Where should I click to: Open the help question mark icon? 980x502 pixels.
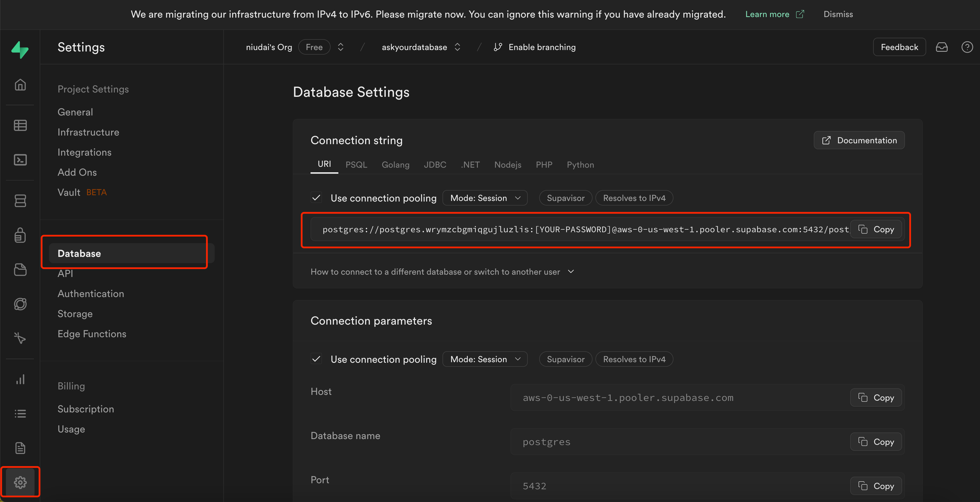point(967,47)
